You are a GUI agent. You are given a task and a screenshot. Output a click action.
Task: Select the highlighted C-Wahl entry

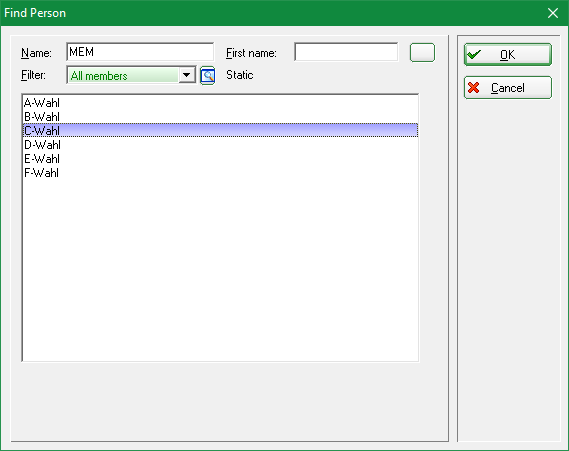220,130
